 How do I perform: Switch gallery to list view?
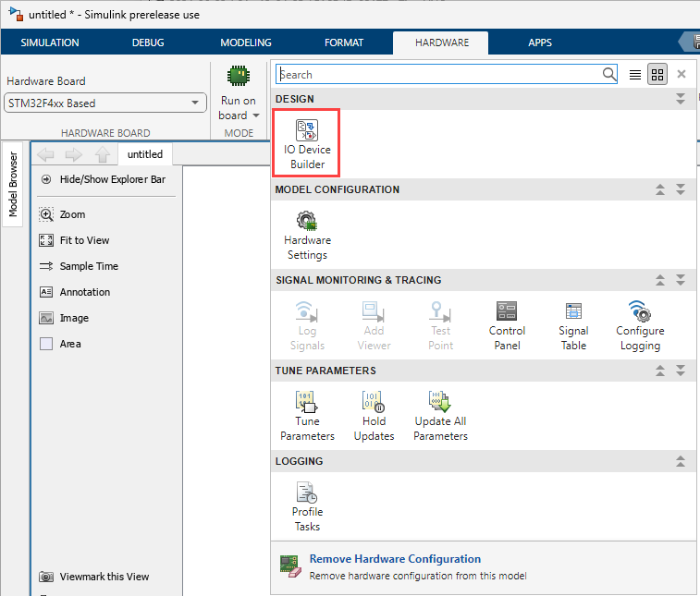[x=635, y=75]
